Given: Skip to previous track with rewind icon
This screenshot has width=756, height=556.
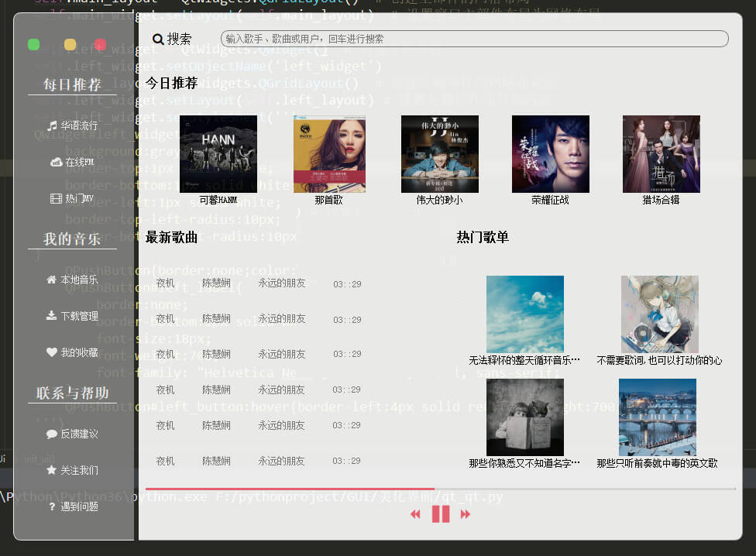Looking at the screenshot, I should click(415, 514).
